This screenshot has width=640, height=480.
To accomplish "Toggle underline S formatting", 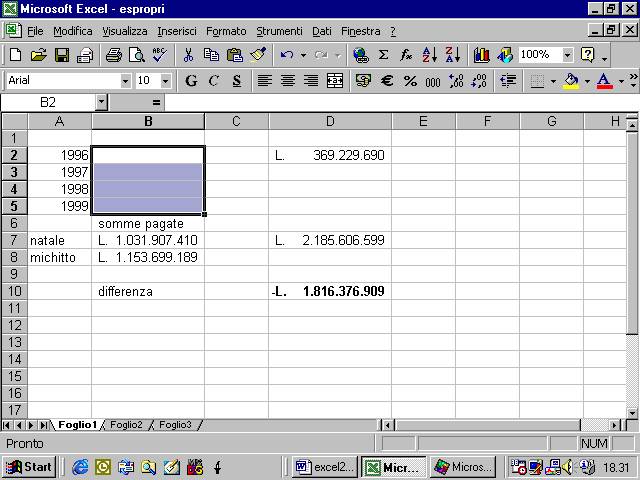I will [x=237, y=80].
